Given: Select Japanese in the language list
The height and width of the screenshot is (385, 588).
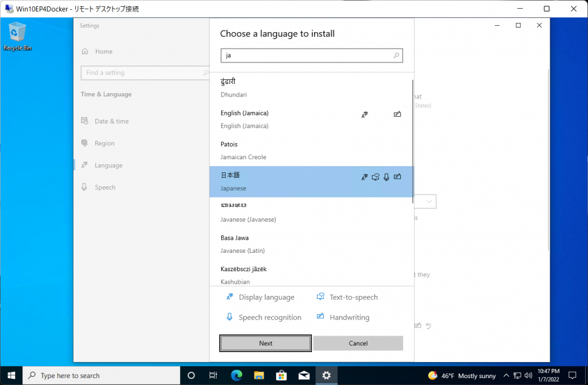Looking at the screenshot, I should point(311,182).
